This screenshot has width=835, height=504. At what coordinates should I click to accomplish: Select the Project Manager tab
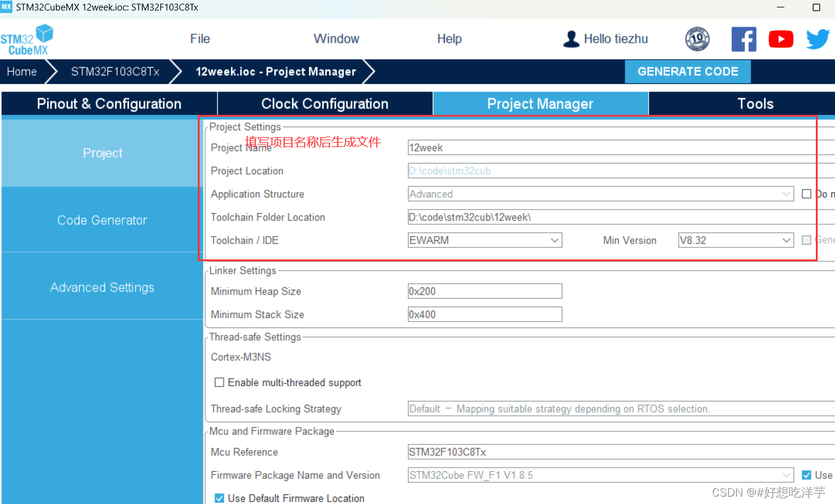point(540,104)
